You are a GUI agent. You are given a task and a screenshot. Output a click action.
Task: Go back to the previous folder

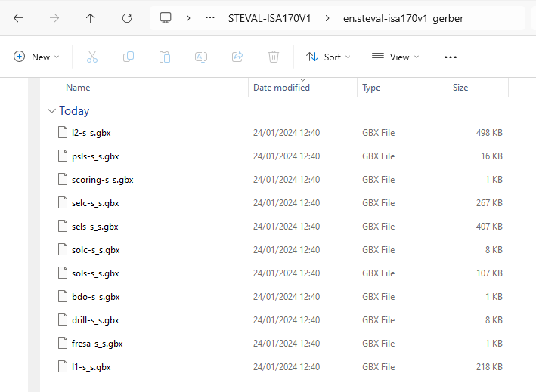(x=18, y=18)
